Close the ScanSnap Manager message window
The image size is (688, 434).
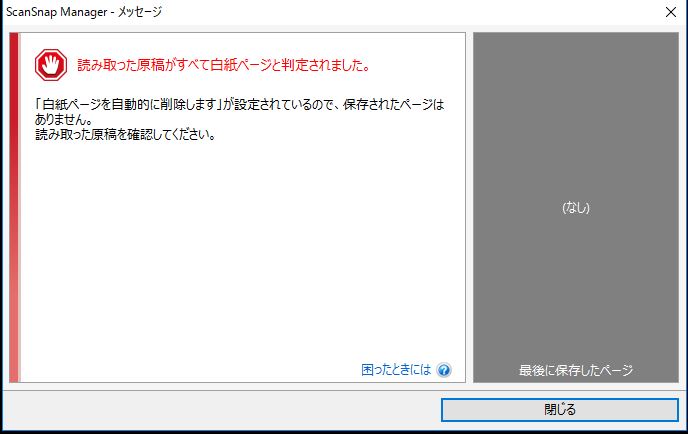669,12
